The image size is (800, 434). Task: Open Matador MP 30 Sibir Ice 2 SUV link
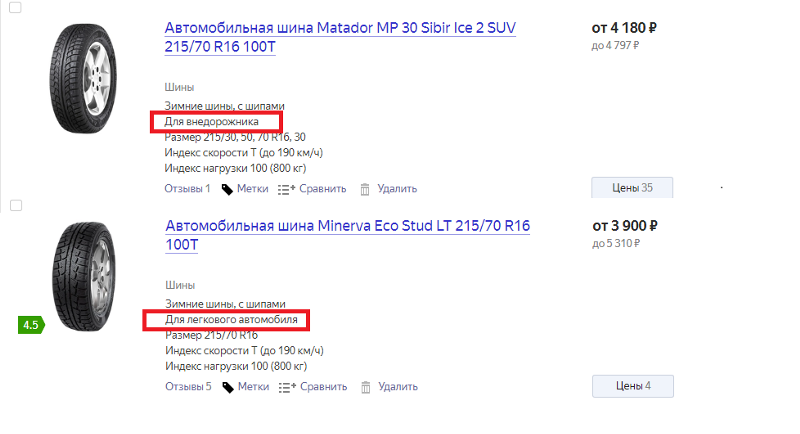coord(340,37)
